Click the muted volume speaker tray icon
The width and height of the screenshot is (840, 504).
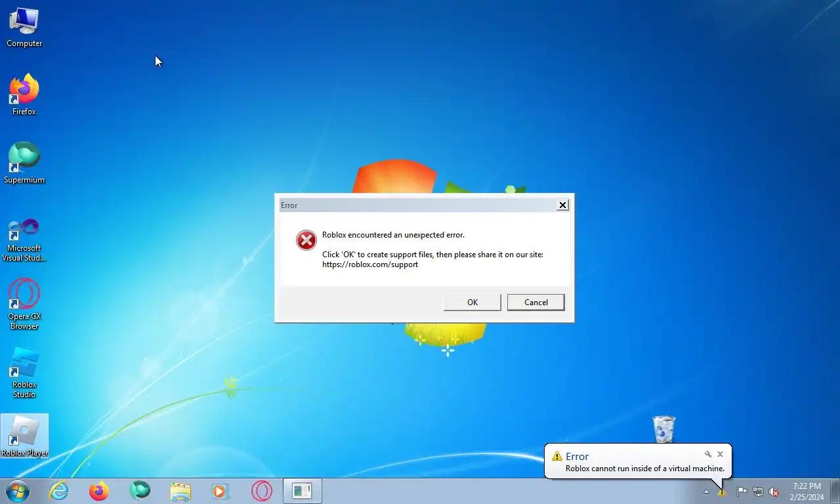click(774, 492)
